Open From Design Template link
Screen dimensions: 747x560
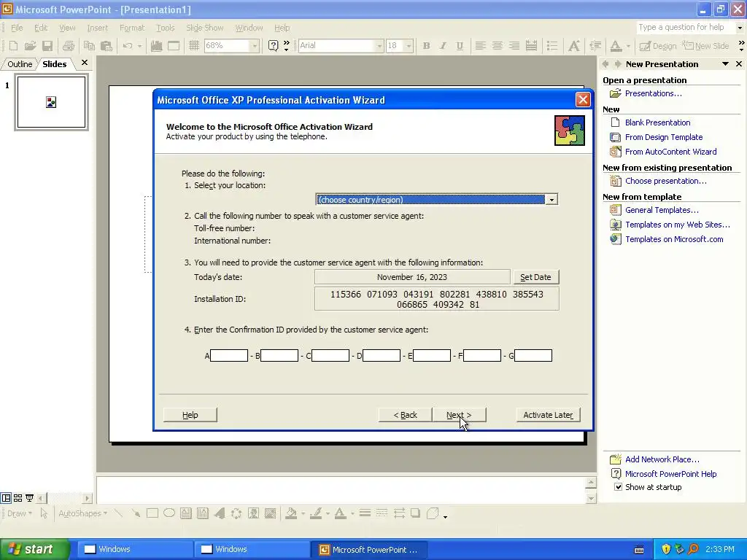click(664, 137)
